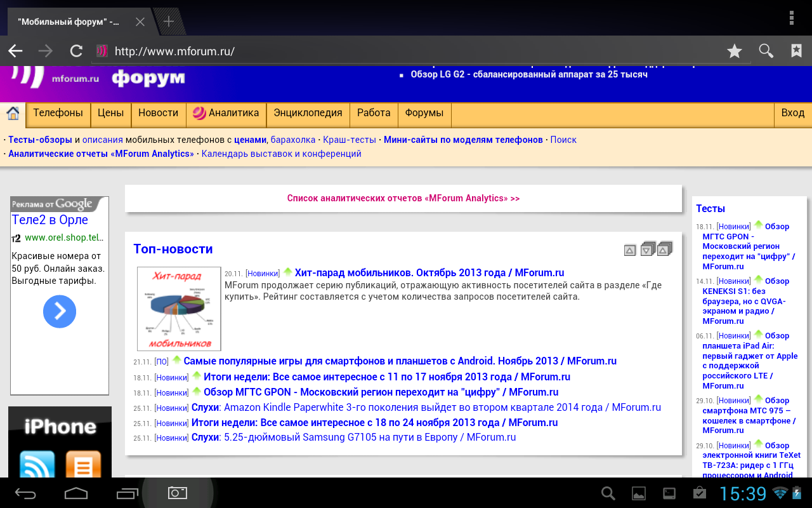
Task: Open the Краш-тесты link
Action: click(x=350, y=140)
